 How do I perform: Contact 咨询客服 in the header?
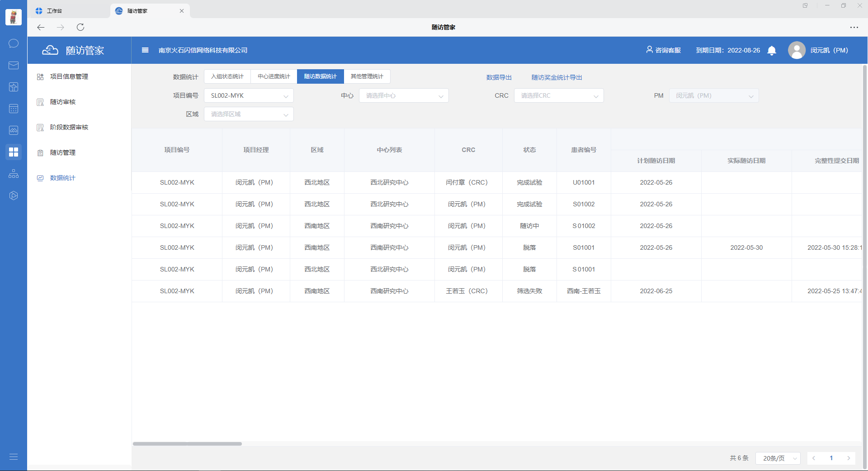click(664, 50)
